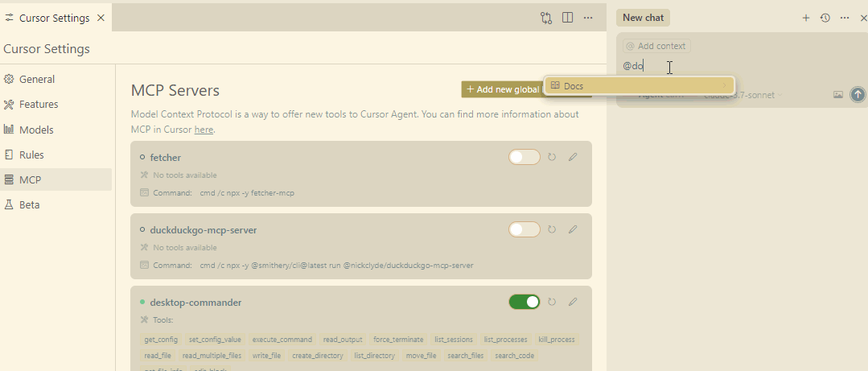Refresh the duckduckgo-mcp-server
The height and width of the screenshot is (371, 868).
552,229
